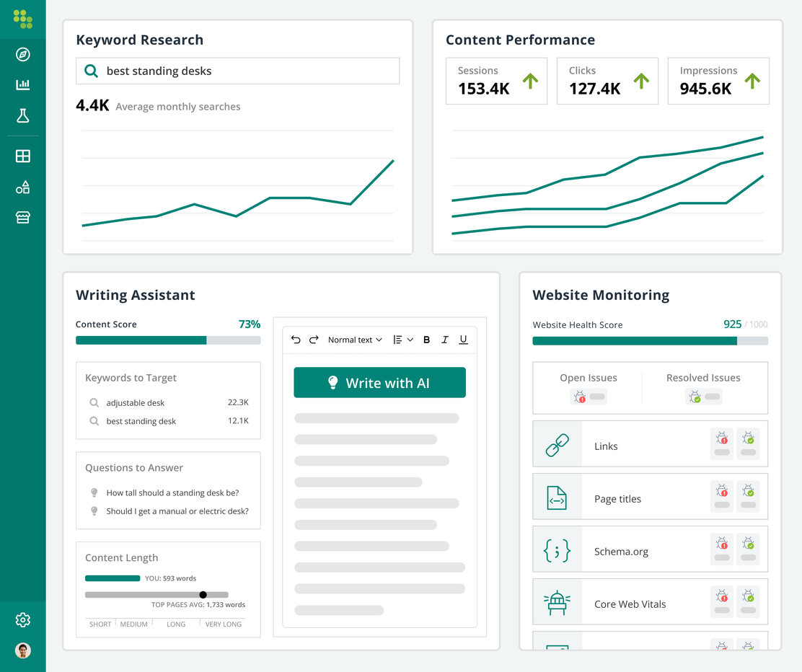
Task: Click the redo arrow in the editor toolbar
Action: 315,340
